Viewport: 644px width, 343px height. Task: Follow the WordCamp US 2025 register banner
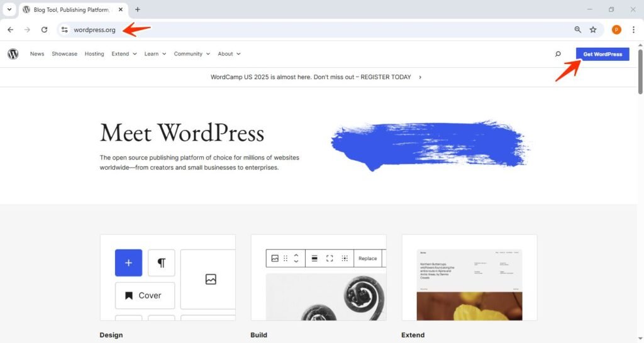coord(316,77)
